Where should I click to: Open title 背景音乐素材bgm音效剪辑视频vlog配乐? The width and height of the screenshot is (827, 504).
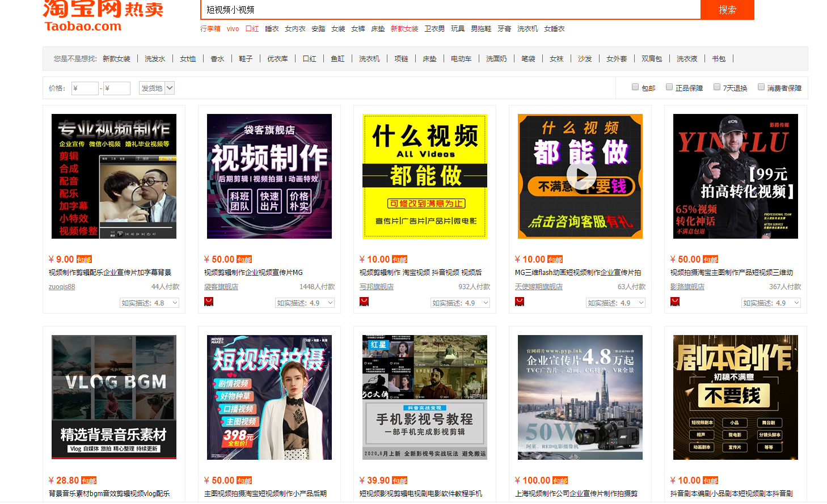109,494
